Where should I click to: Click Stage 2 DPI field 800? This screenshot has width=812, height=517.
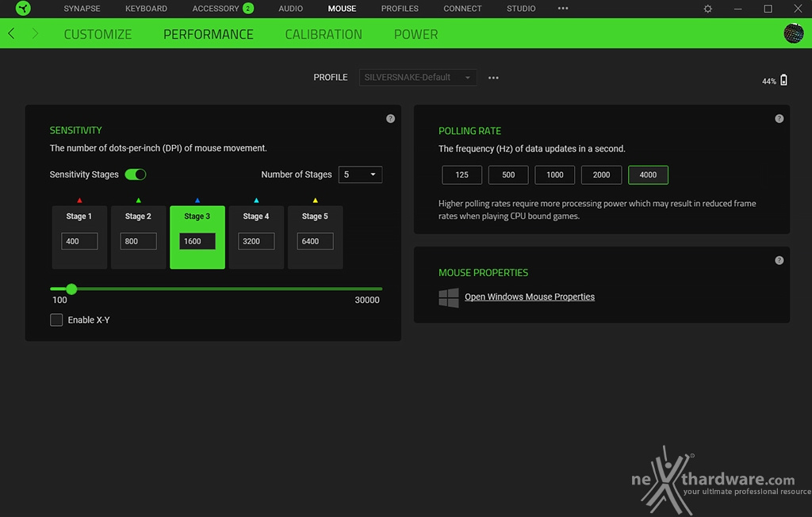[138, 241]
